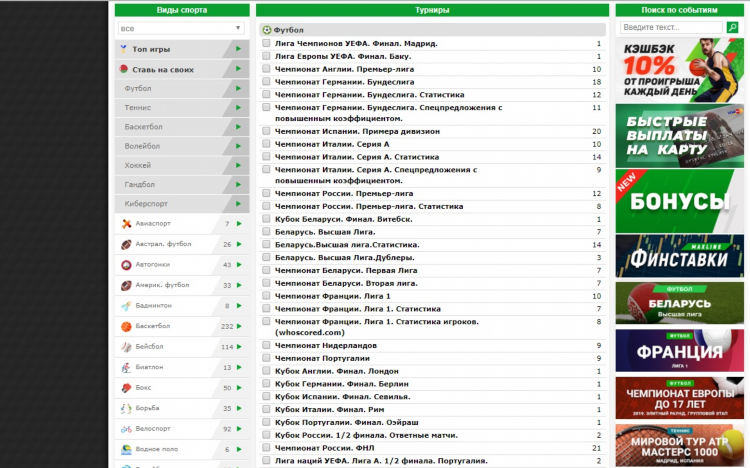Click the green arrow next to Велоспорт
This screenshot has height=468, width=750.
[x=239, y=429]
